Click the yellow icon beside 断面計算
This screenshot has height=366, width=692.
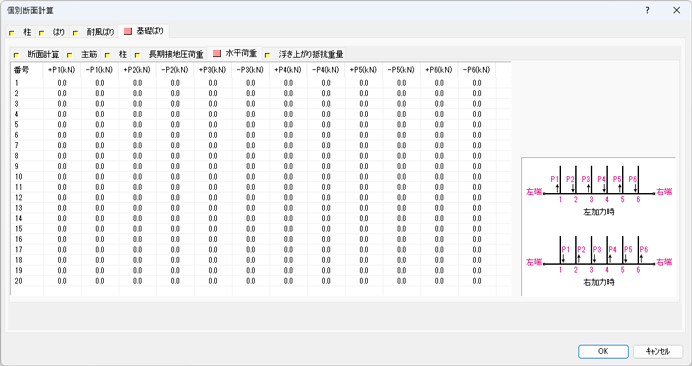pos(17,55)
